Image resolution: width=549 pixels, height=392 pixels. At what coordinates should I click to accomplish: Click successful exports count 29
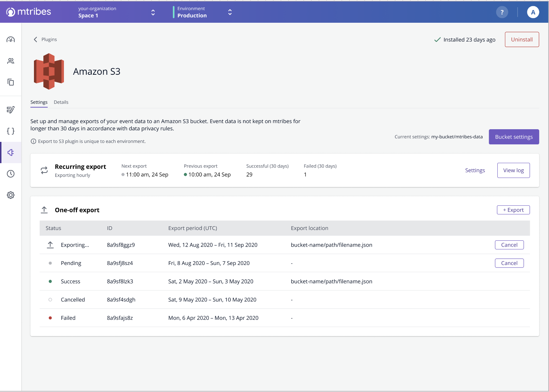coord(249,175)
